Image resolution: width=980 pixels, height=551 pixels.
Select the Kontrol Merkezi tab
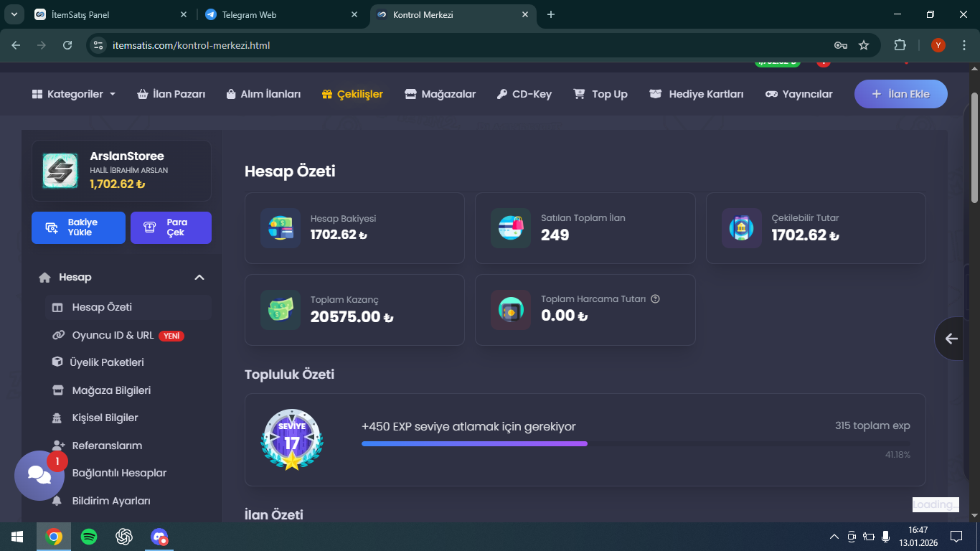453,14
